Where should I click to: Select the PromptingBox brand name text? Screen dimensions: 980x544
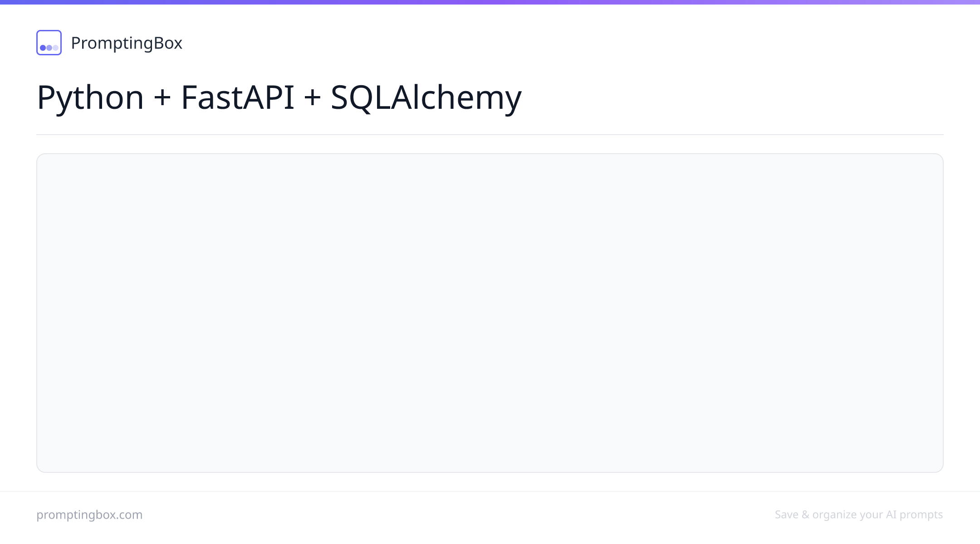127,43
